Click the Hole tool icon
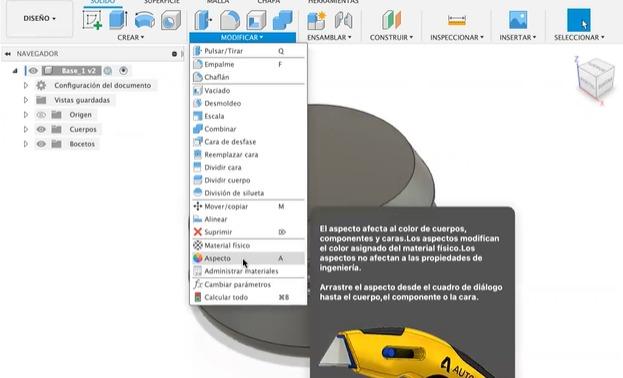 click(x=171, y=20)
